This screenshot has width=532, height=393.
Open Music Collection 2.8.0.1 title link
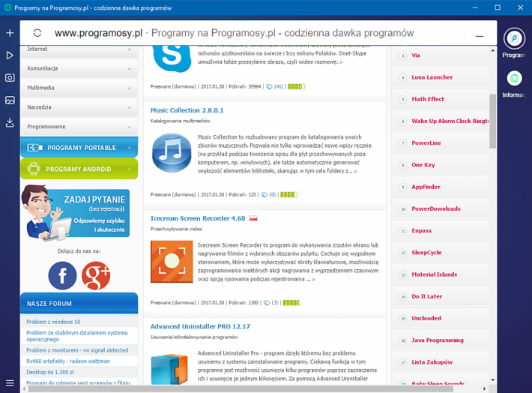pyautogui.click(x=187, y=110)
